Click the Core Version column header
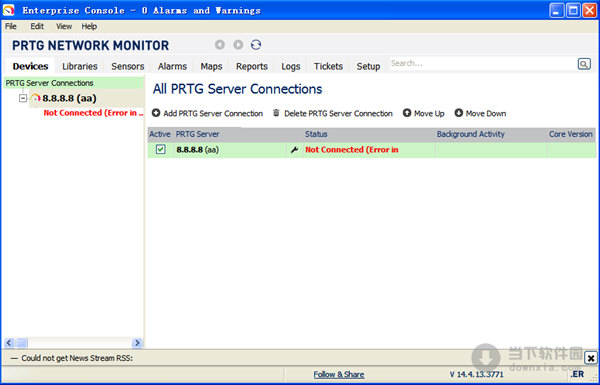This screenshot has width=600, height=385. point(571,134)
